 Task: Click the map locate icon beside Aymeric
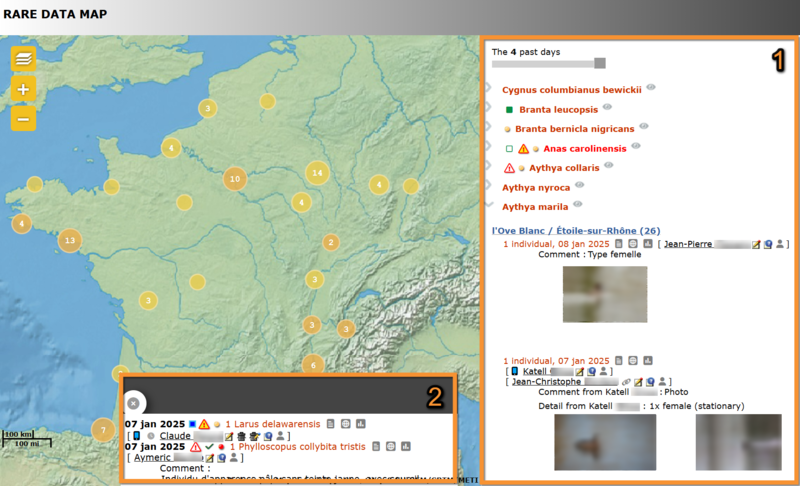[221, 458]
